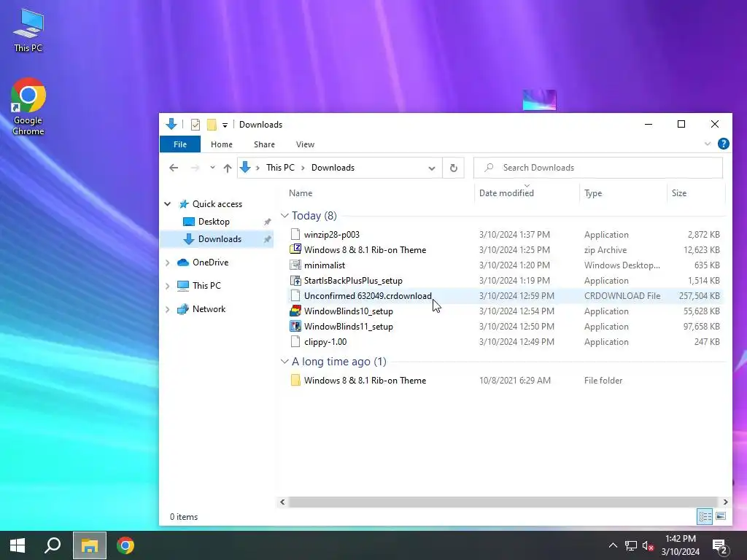This screenshot has width=747, height=560.
Task: Expand the This PC tree node
Action: 168,286
